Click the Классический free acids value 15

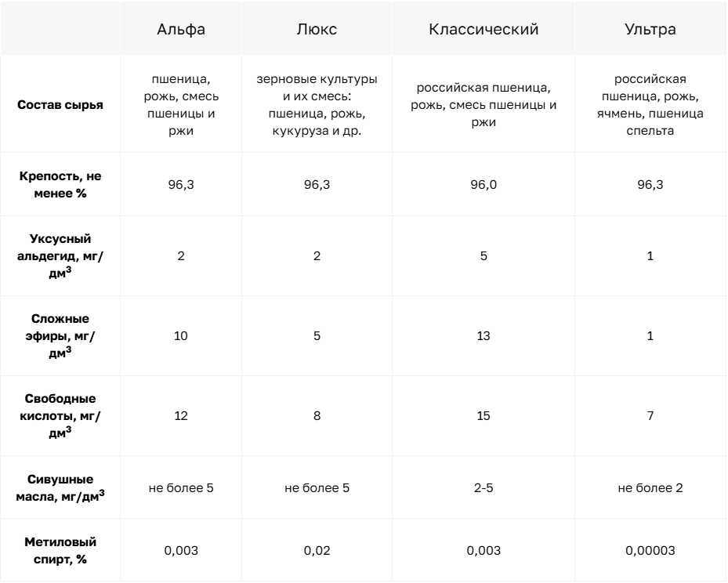tap(484, 415)
